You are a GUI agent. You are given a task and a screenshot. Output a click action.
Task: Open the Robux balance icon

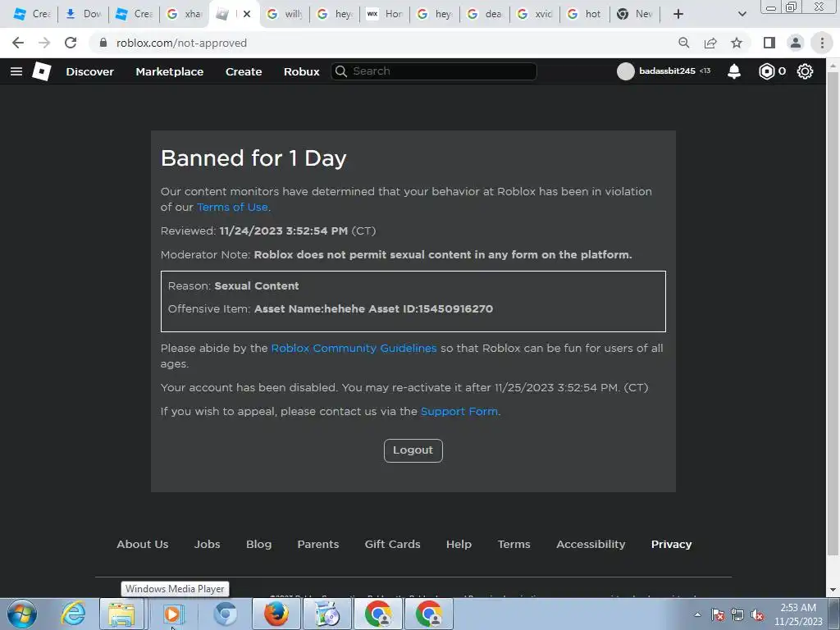coord(767,71)
